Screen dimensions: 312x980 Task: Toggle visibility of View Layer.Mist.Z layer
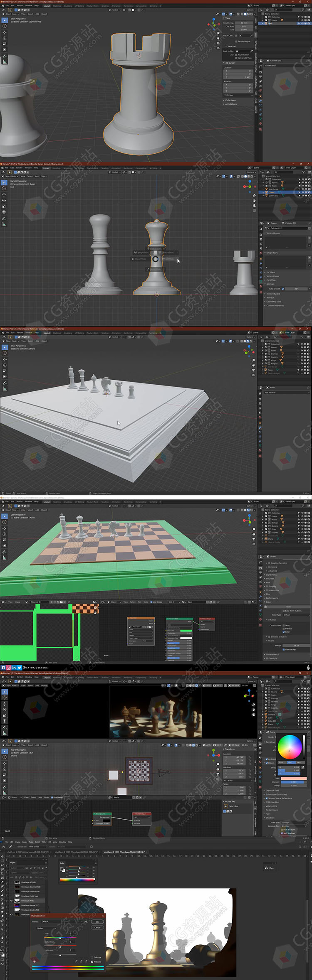click(12, 901)
